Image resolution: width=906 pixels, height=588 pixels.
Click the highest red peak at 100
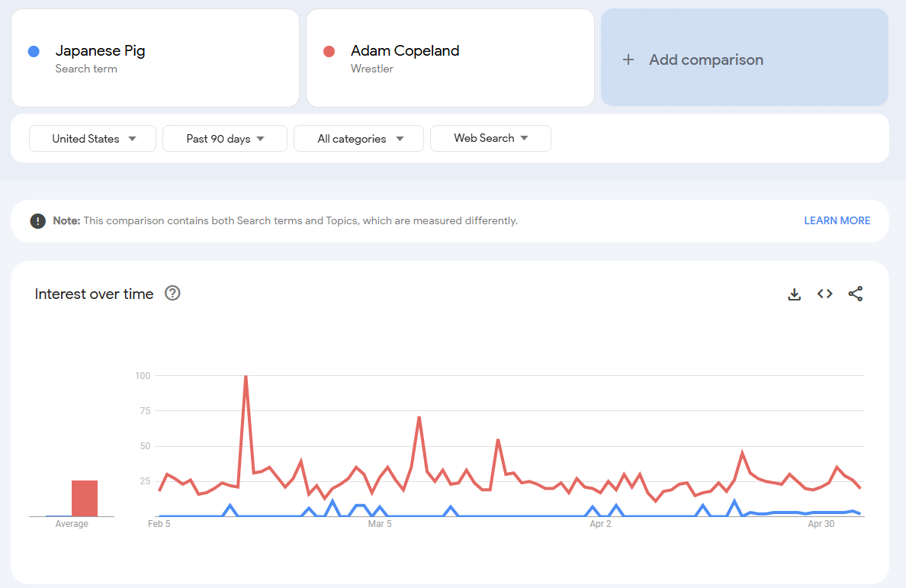pyautogui.click(x=246, y=376)
